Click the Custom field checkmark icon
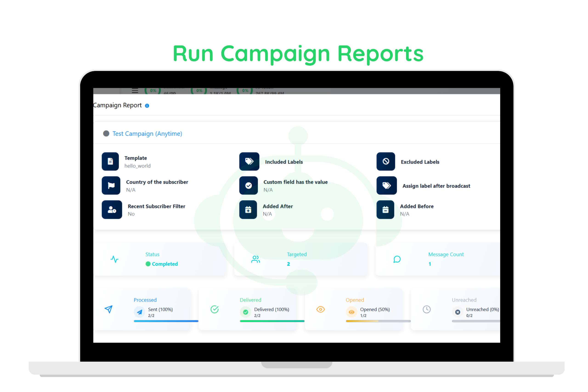 coord(248,186)
